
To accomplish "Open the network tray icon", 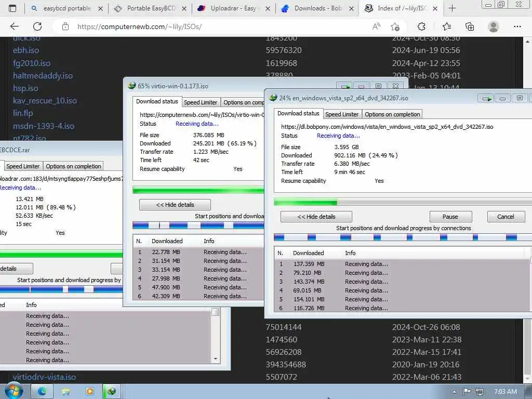I will [x=480, y=392].
